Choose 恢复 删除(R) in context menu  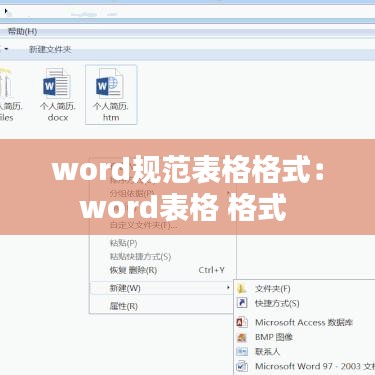click(133, 270)
